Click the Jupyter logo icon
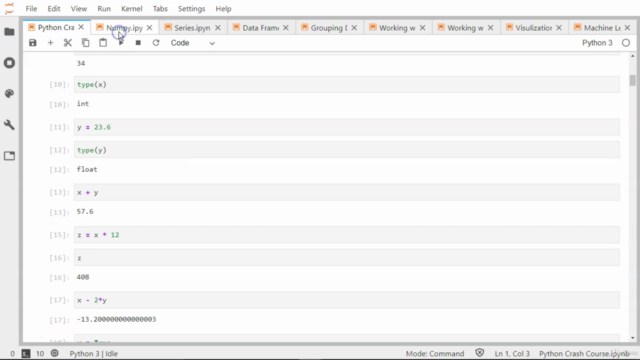 coord(9,8)
